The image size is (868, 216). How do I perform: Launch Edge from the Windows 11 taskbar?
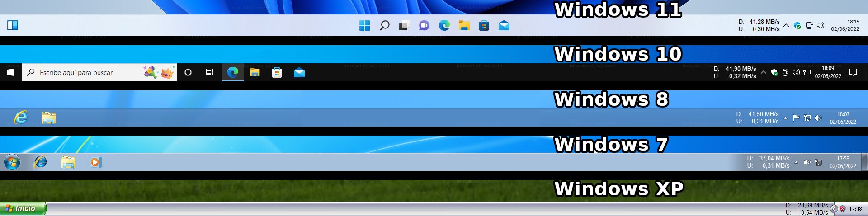pyautogui.click(x=444, y=26)
